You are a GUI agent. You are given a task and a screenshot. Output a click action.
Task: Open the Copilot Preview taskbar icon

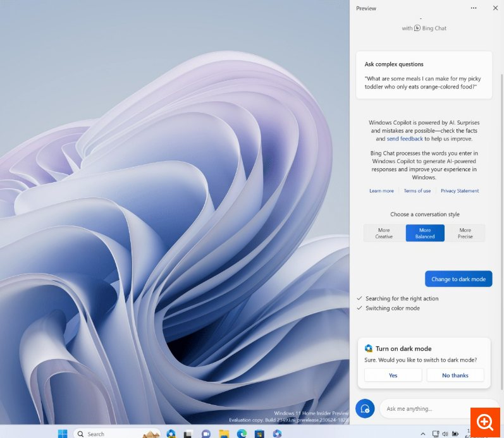171,434
